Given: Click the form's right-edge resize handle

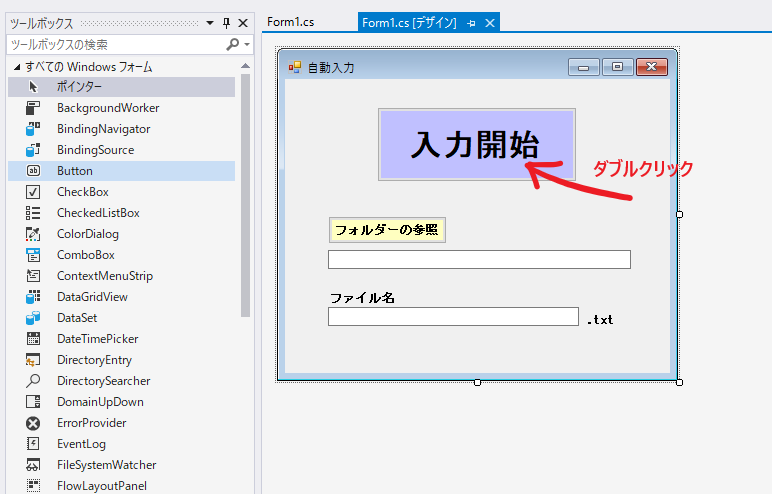Looking at the screenshot, I should 679,214.
